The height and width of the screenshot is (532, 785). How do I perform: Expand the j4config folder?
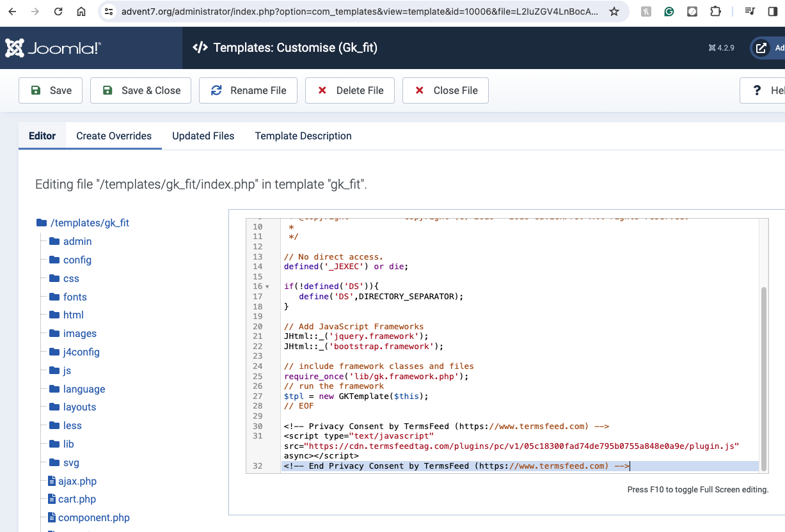click(81, 352)
